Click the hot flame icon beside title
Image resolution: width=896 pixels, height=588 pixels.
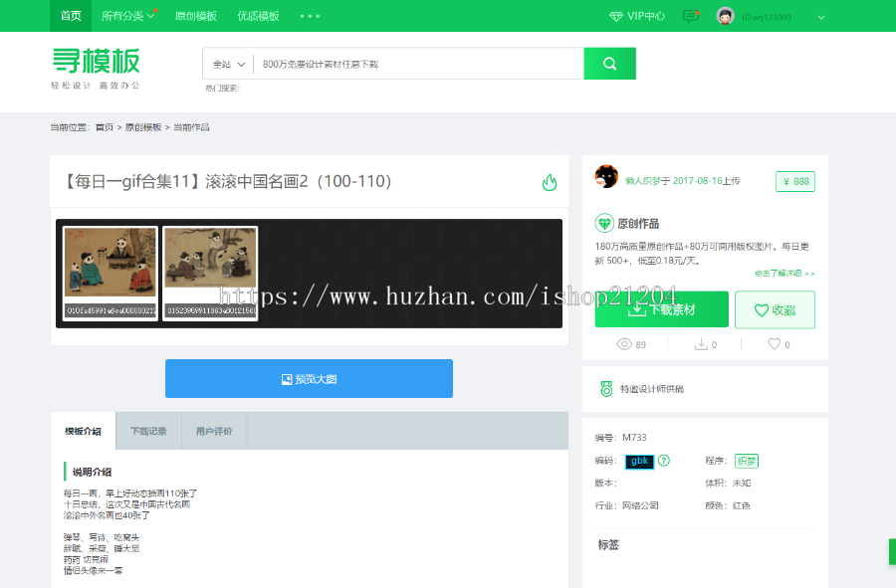pos(550,182)
